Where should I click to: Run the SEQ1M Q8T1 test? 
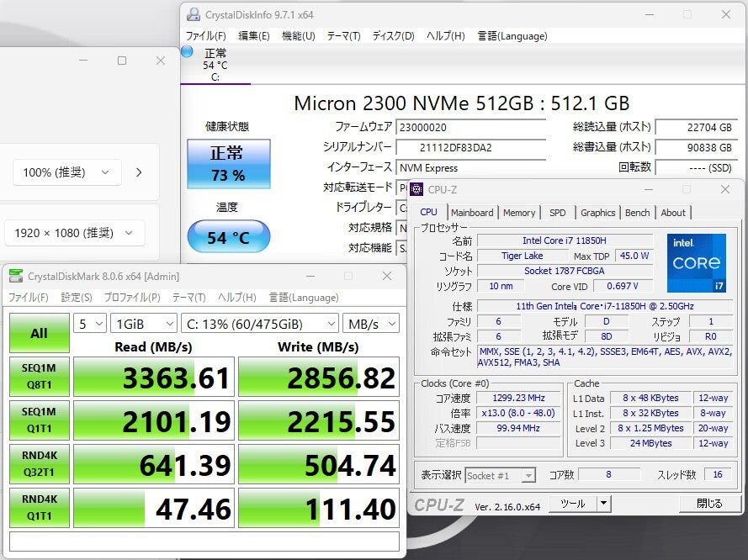(x=39, y=377)
